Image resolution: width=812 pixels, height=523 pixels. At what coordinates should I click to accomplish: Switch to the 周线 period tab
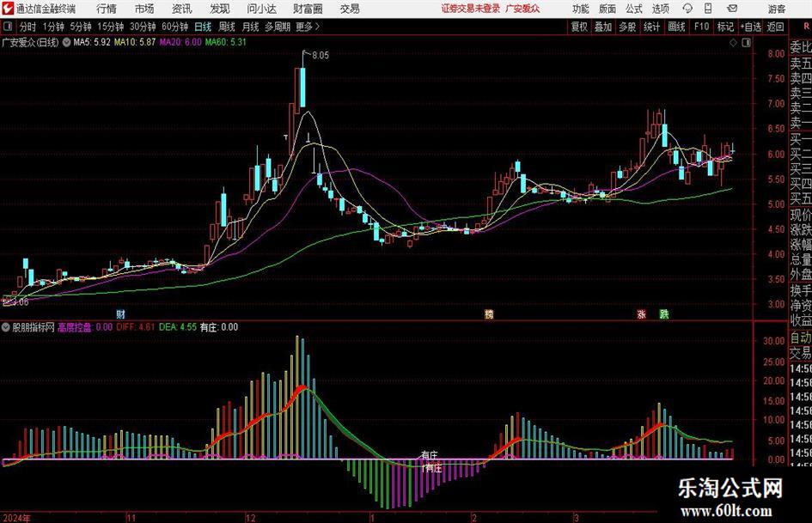coord(227,27)
